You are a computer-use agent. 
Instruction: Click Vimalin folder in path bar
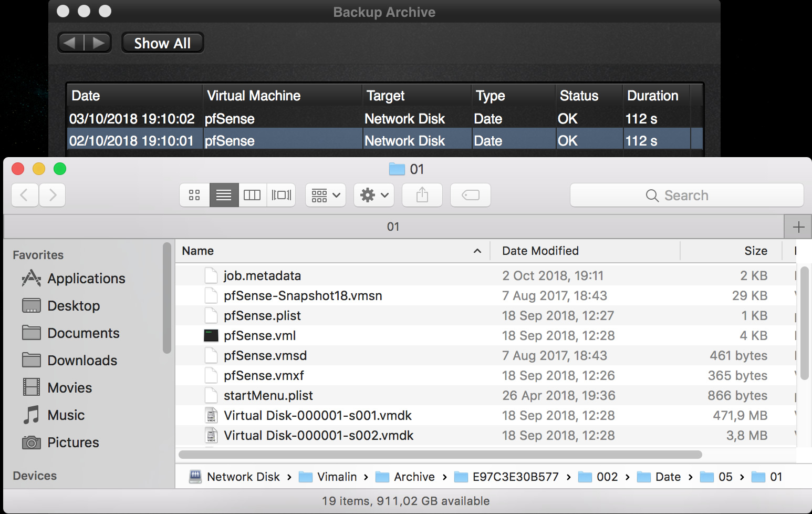[328, 477]
